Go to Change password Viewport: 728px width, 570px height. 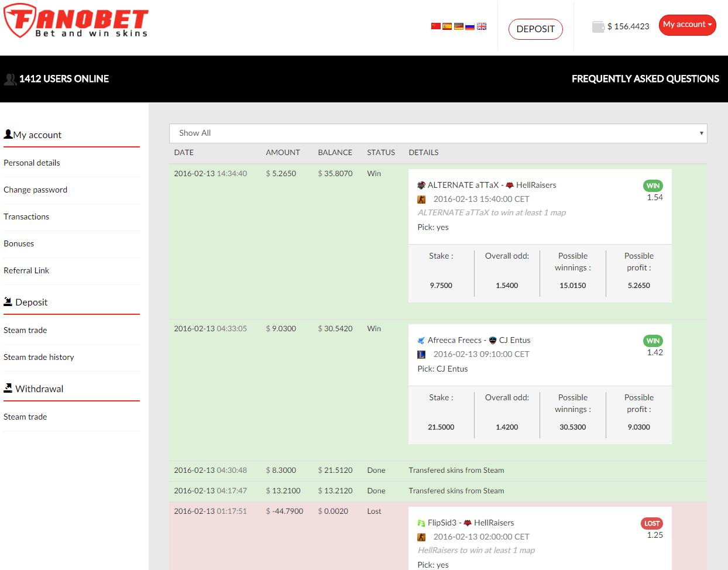(x=35, y=190)
